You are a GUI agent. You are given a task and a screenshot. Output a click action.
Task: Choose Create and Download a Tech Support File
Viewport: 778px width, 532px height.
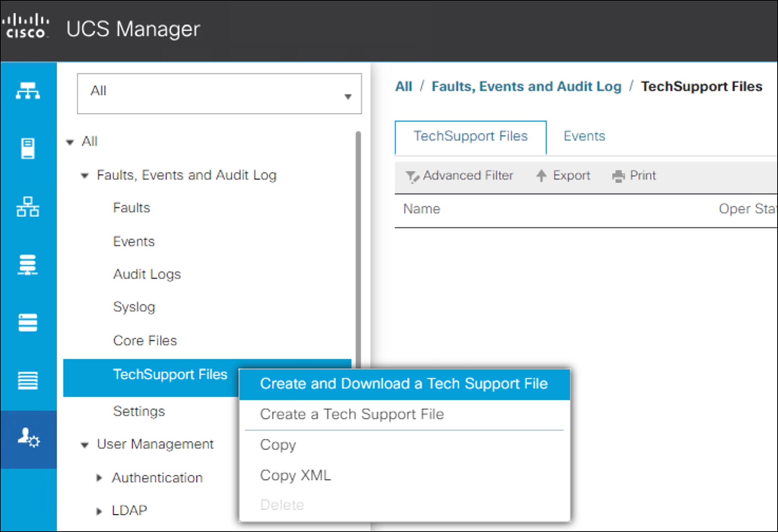point(404,384)
